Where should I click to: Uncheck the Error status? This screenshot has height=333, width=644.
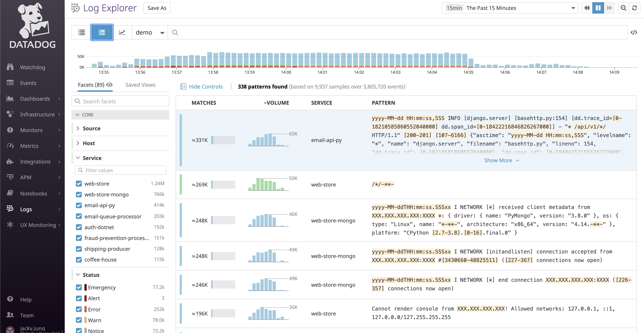coord(79,309)
